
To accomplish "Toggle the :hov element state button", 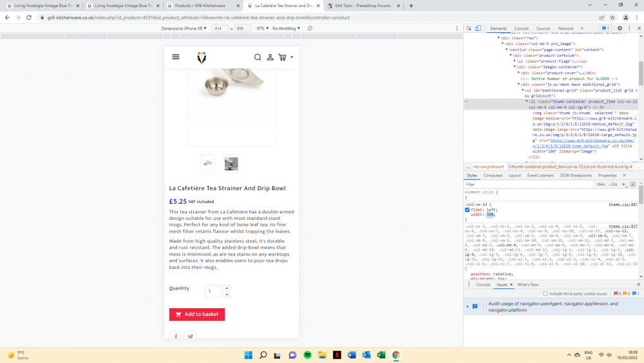I will click(x=601, y=184).
